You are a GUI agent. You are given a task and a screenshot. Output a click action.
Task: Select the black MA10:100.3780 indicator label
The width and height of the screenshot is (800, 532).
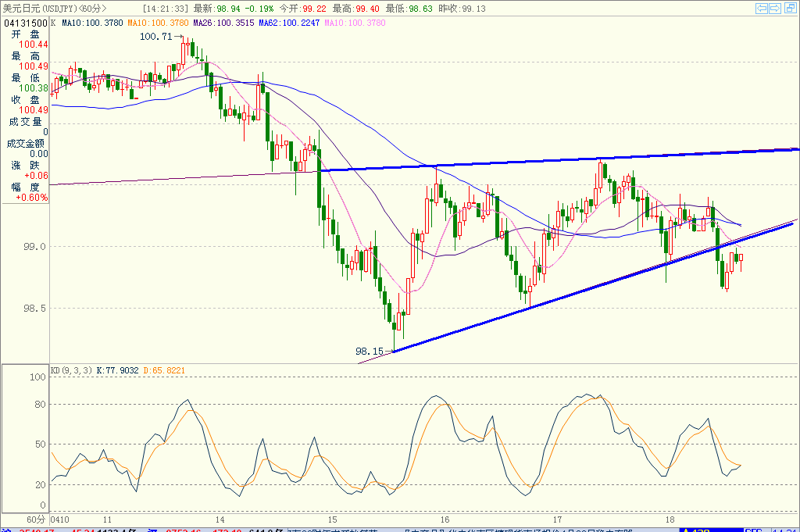[92, 23]
